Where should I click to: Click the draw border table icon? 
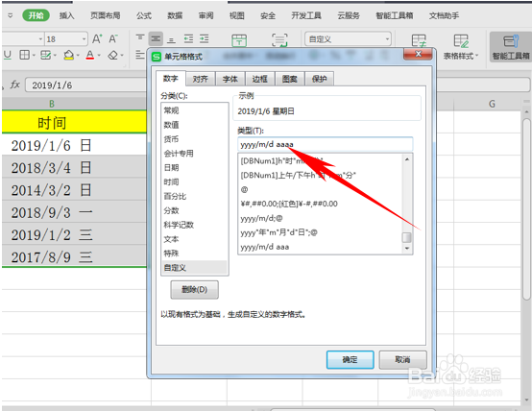coord(45,55)
